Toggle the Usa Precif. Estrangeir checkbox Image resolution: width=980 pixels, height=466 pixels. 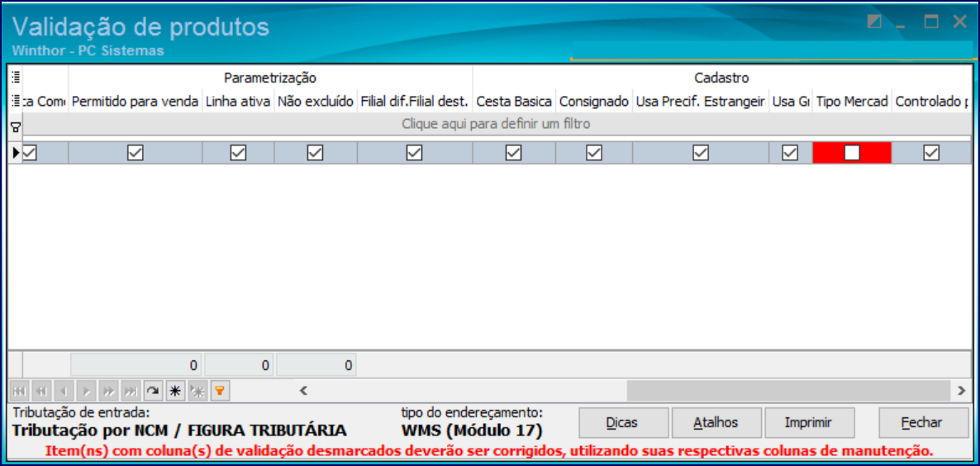tap(700, 153)
